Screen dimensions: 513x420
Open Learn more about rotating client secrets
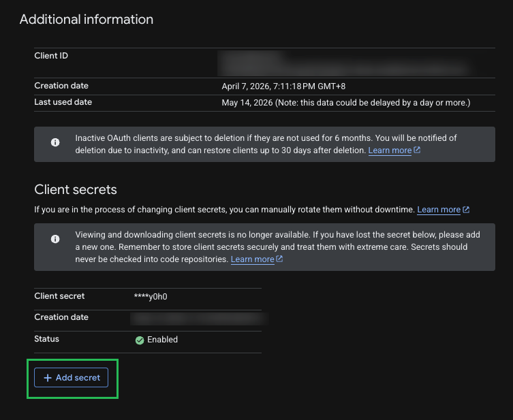point(439,210)
